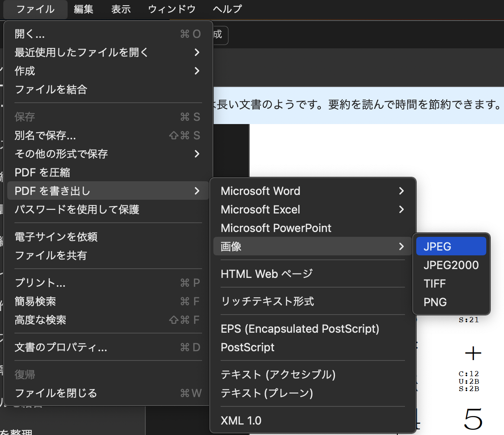Select JPEG image format
Screen dimensions: 504x435
(451, 246)
